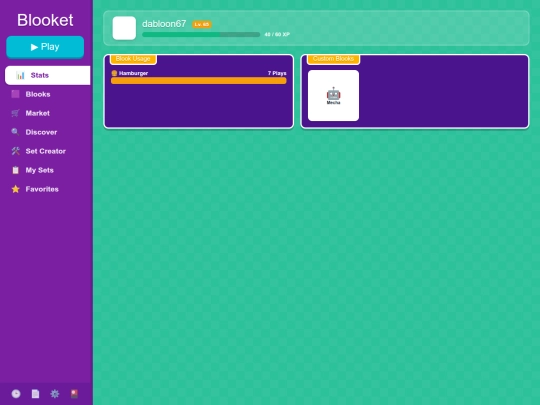Click the red card icon in sidebar footer

(x=74, y=394)
